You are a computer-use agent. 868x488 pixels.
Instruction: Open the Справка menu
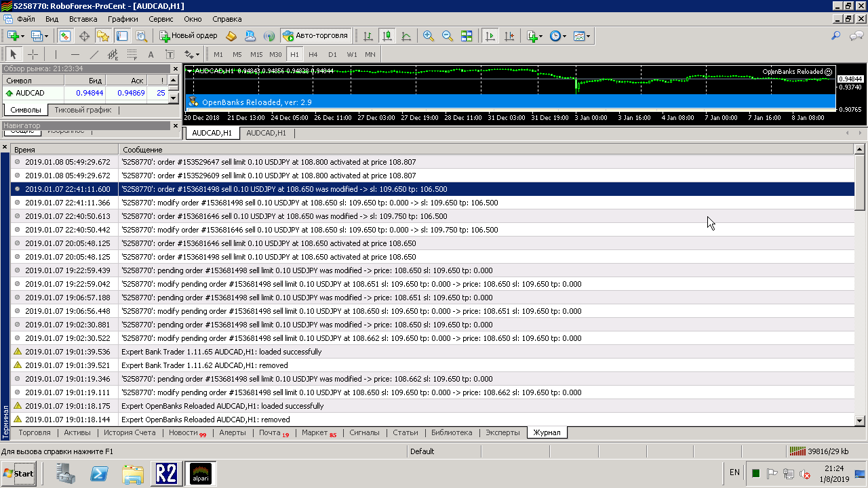click(x=226, y=19)
